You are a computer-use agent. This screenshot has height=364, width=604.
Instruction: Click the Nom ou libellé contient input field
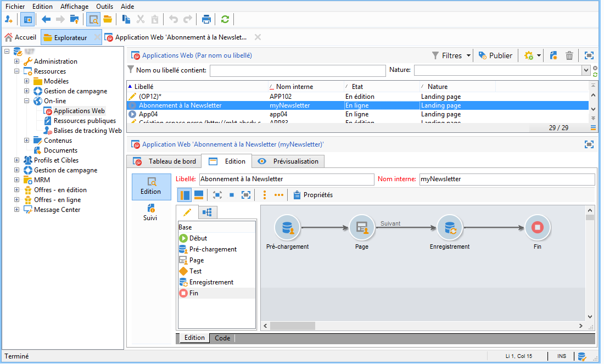(298, 70)
